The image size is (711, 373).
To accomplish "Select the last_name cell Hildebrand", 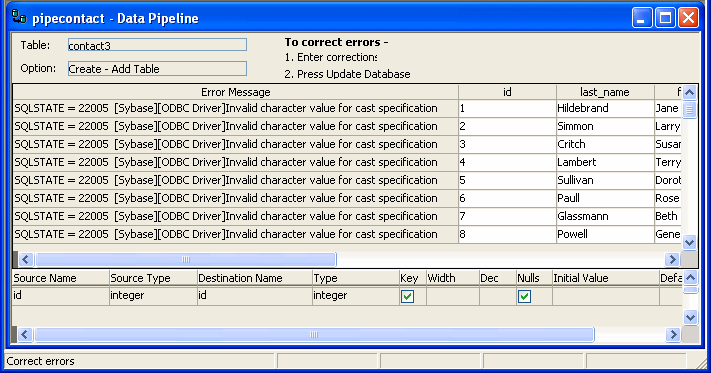I will click(605, 108).
